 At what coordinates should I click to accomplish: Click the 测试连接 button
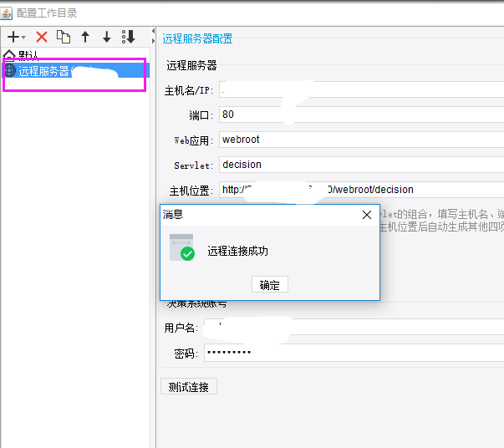(x=189, y=386)
